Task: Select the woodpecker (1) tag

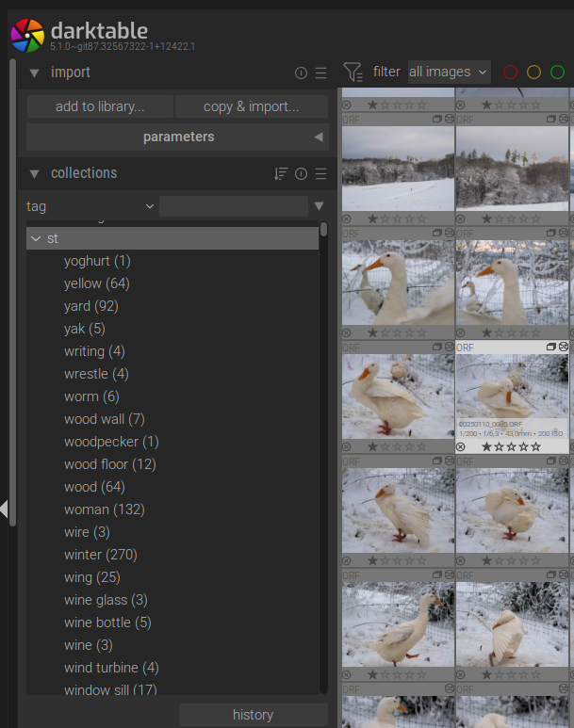Action: click(111, 442)
